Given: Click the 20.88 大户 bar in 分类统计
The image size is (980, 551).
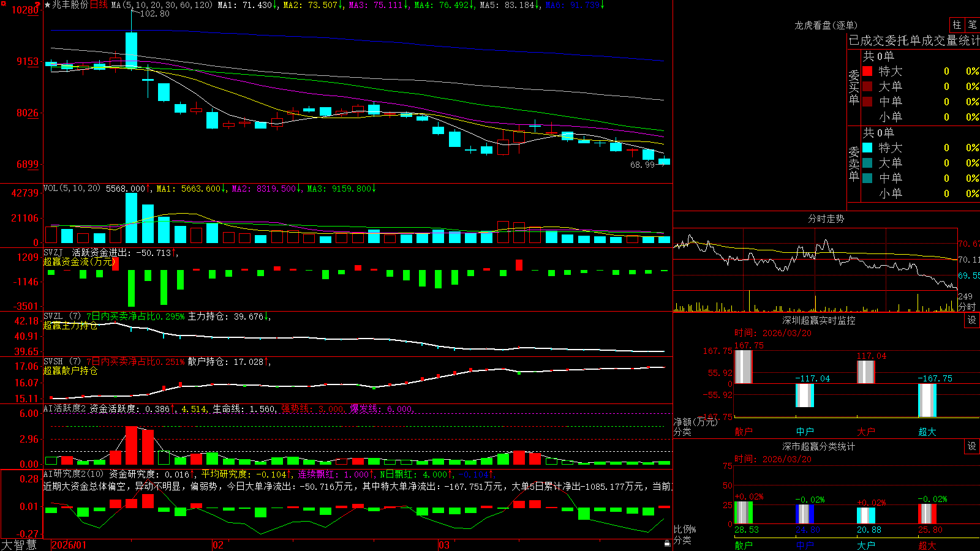Looking at the screenshot, I should 865,515.
